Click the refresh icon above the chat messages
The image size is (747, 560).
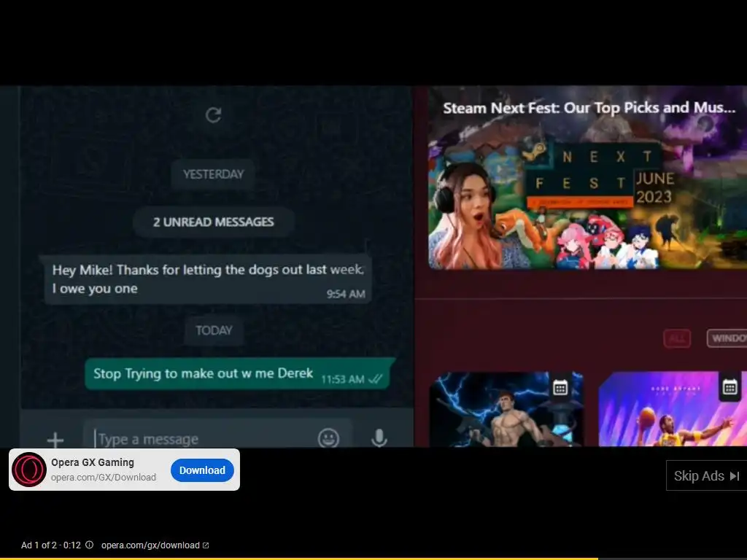click(x=214, y=114)
